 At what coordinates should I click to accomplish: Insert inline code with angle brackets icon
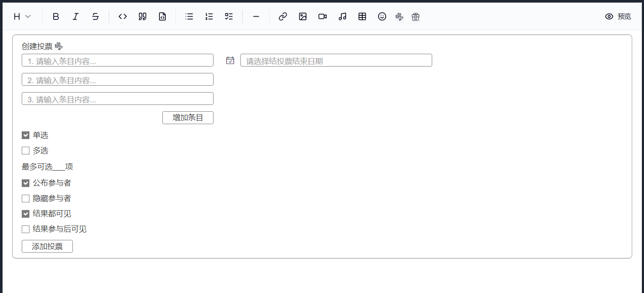coord(123,17)
